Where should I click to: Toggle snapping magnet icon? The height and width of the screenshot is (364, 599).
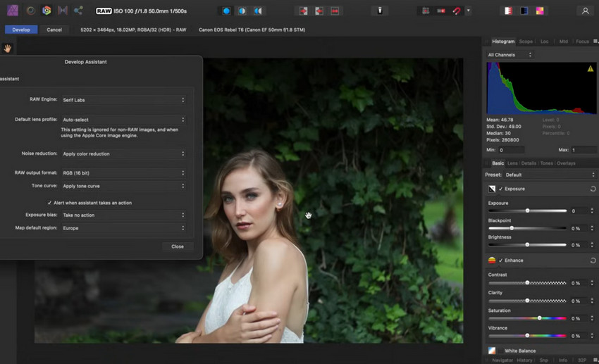point(457,11)
